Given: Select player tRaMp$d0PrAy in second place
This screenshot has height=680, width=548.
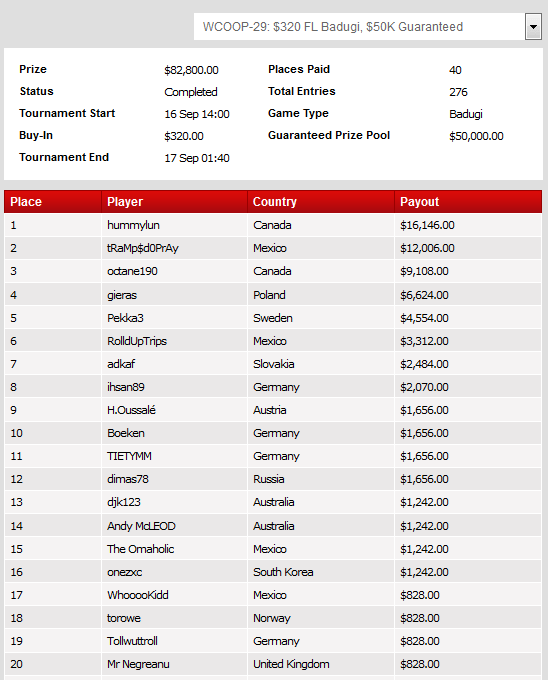Looking at the screenshot, I should click(x=143, y=248).
